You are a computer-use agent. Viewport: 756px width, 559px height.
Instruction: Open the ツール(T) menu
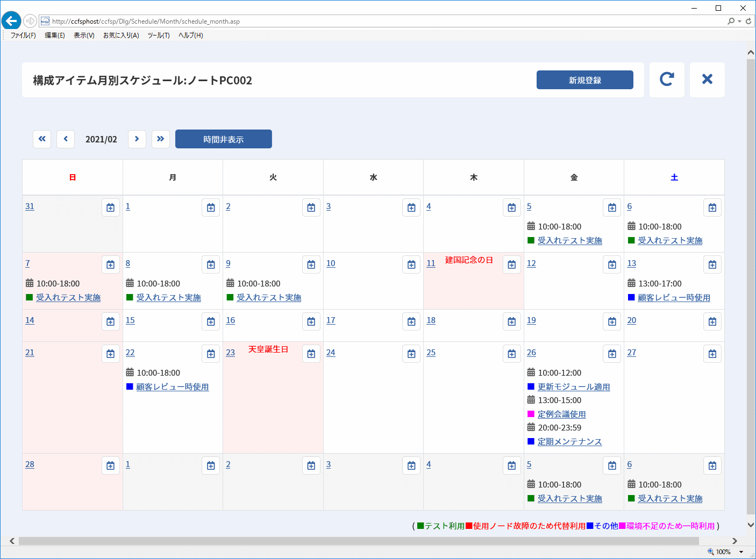click(x=159, y=35)
